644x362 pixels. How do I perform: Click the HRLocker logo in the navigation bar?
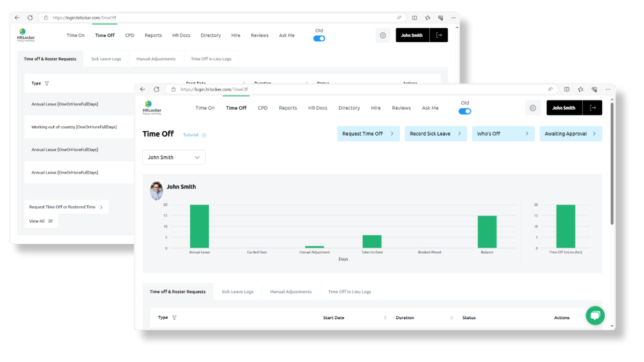coord(152,108)
